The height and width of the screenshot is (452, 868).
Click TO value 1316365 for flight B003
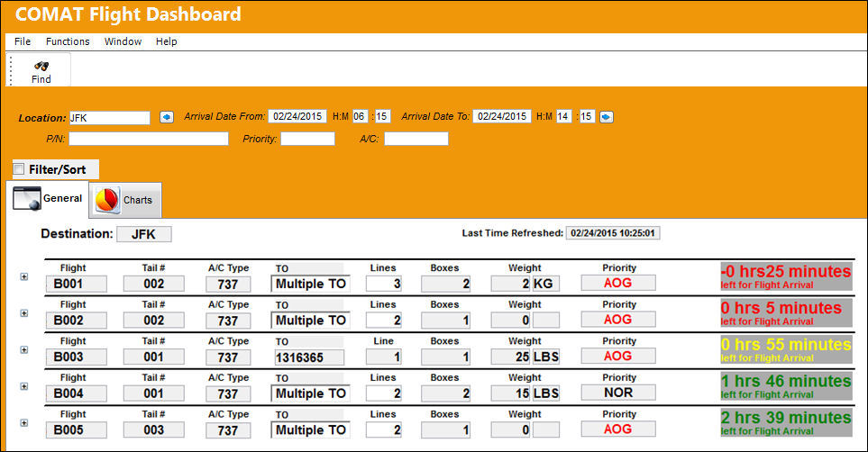click(307, 357)
